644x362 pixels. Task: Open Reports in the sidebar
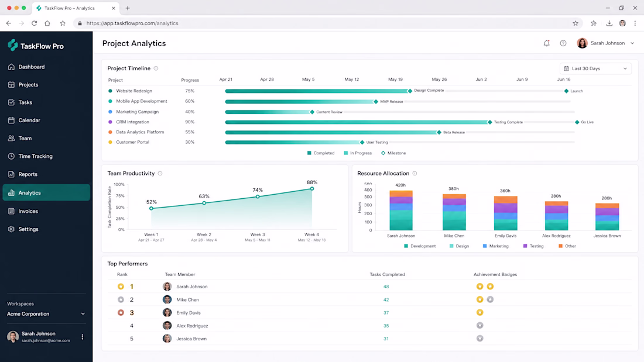pyautogui.click(x=46, y=174)
